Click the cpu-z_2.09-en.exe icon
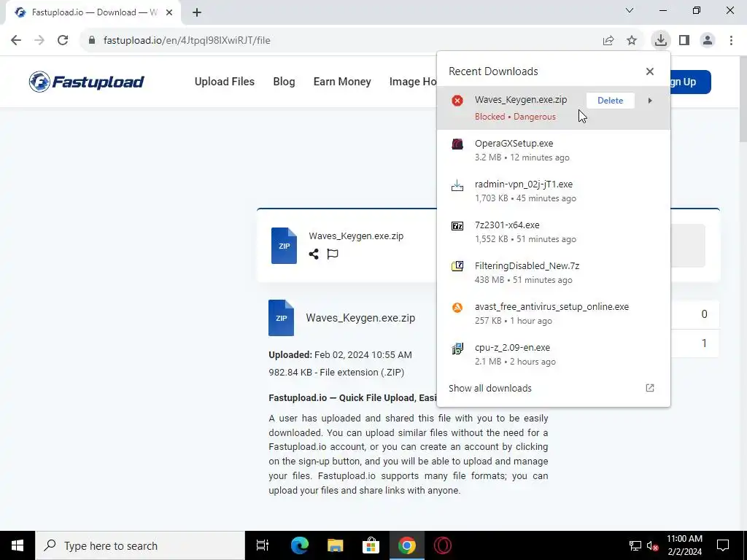Viewport: 747px width, 560px height. pyautogui.click(x=457, y=349)
